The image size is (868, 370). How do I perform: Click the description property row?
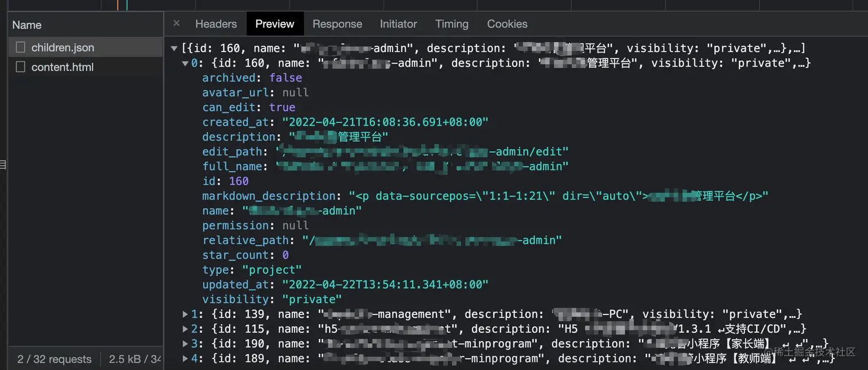click(295, 137)
